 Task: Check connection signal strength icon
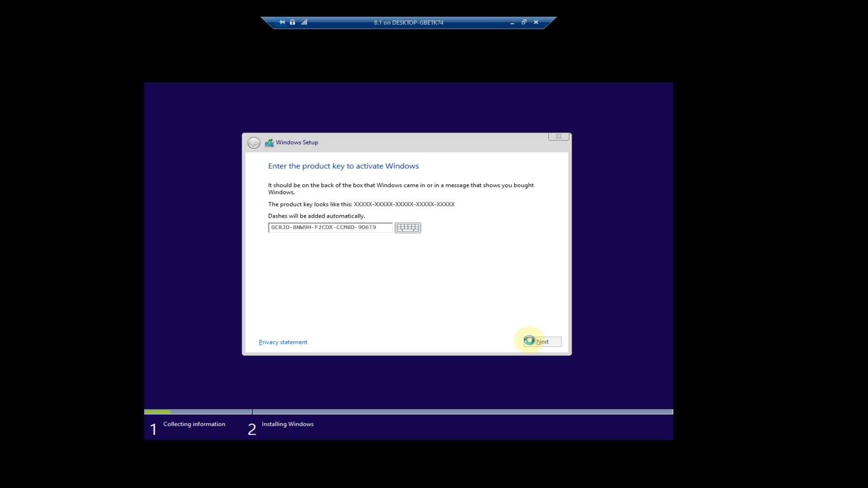[304, 22]
